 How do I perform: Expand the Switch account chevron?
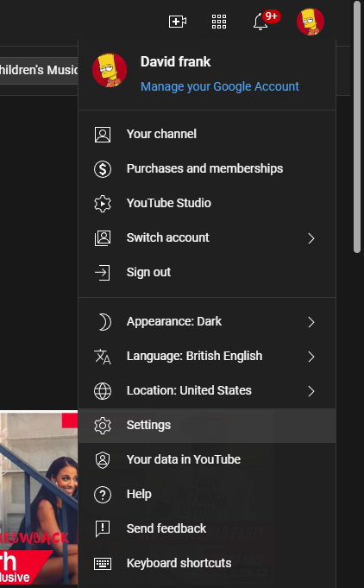point(311,238)
